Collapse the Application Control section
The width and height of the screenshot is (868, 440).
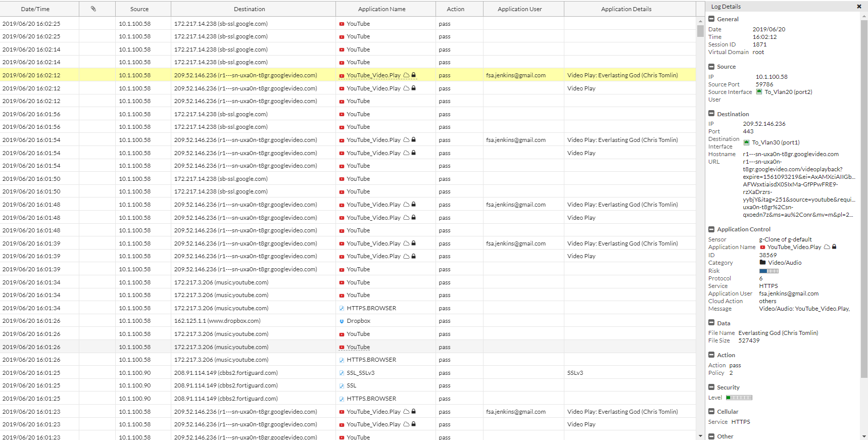point(711,229)
